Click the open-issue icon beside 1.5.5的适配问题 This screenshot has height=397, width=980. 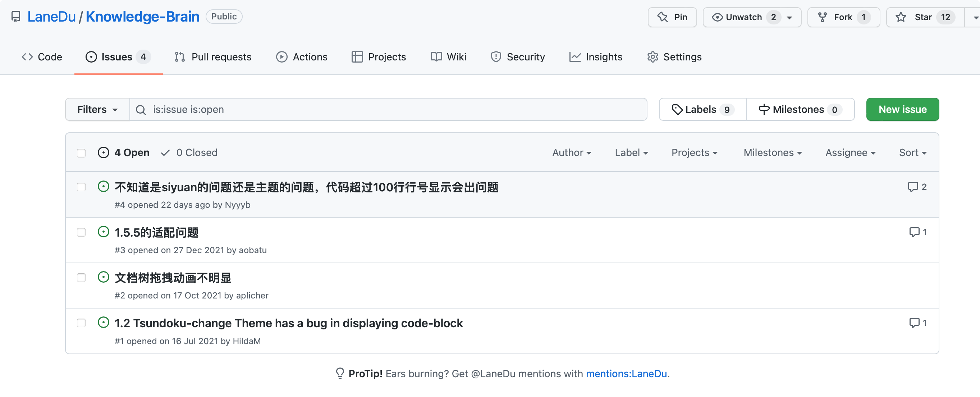103,232
